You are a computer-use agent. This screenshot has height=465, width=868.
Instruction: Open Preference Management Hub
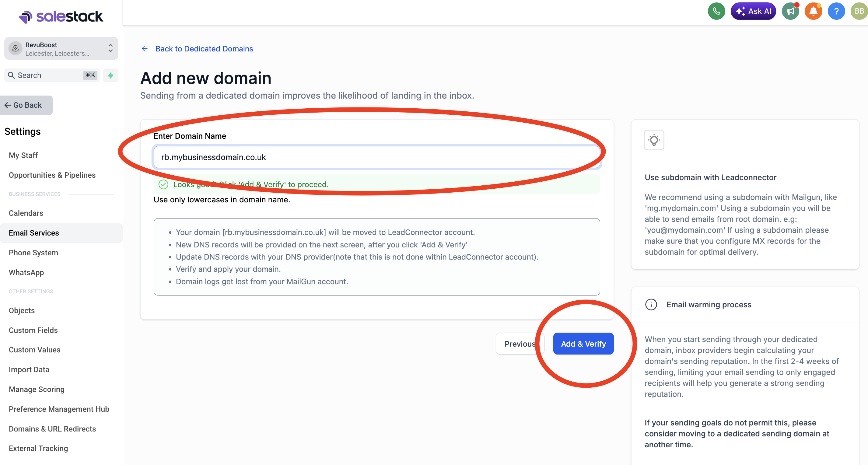[x=59, y=409]
